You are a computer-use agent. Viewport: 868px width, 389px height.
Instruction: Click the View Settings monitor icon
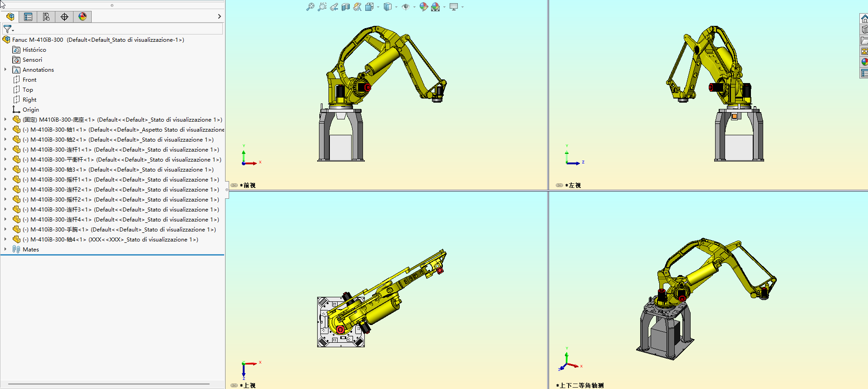click(454, 7)
